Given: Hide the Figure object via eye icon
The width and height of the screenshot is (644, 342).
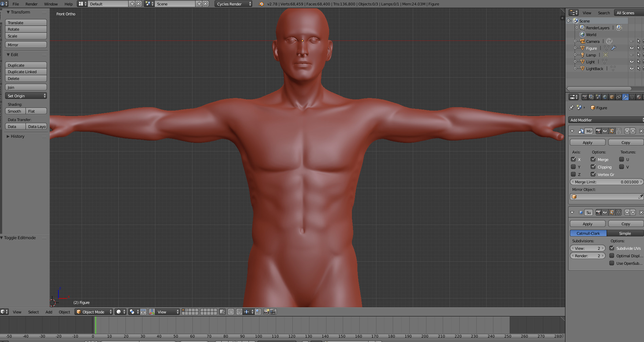Looking at the screenshot, I should tap(631, 48).
